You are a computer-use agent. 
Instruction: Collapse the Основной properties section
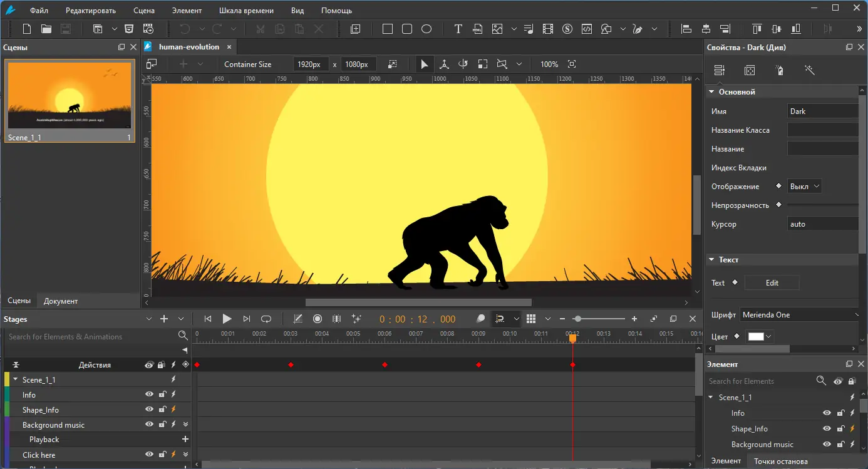pos(711,92)
